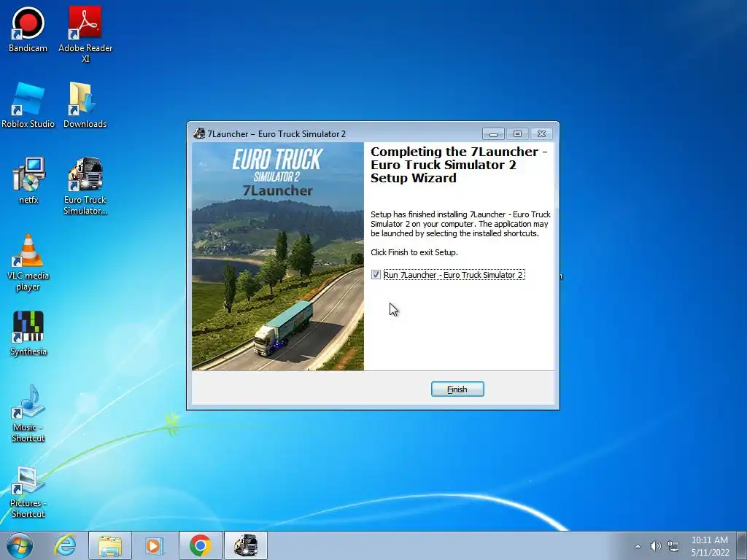Select the Roblox Studio desktop shortcut
The width and height of the screenshot is (747, 560).
pos(28,105)
